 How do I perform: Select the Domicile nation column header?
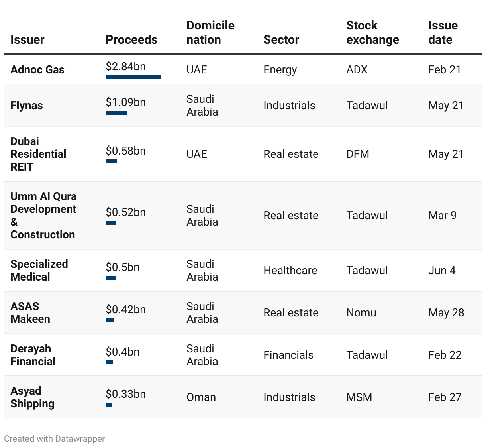tap(210, 33)
